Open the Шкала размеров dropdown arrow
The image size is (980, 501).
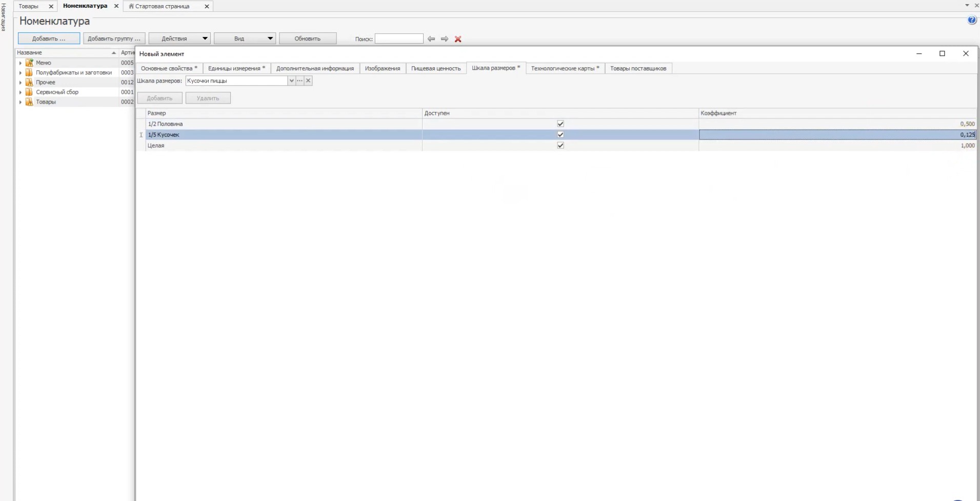[x=292, y=81]
